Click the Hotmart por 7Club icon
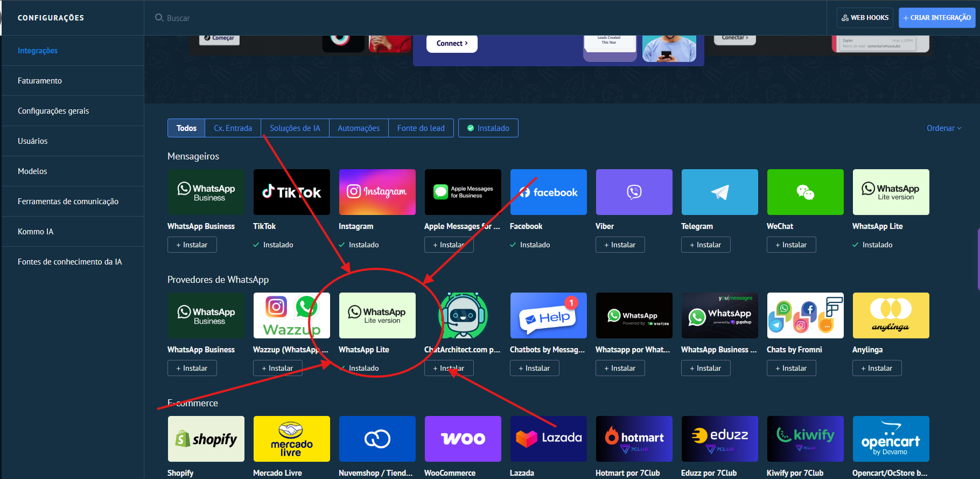The width and height of the screenshot is (980, 479). pos(634,439)
